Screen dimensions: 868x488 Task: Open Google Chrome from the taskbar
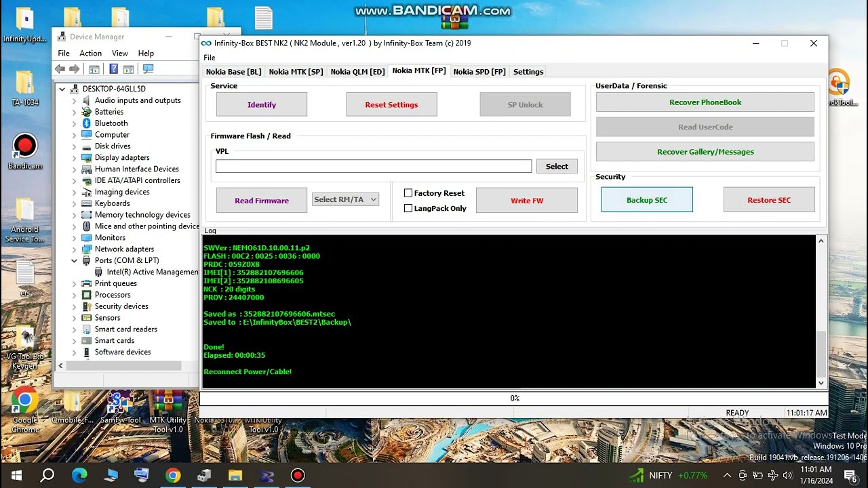(x=173, y=475)
